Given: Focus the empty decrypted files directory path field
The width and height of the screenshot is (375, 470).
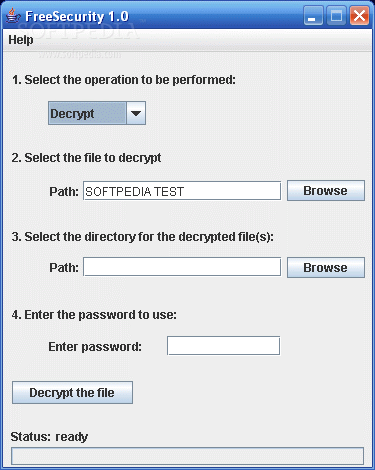Looking at the screenshot, I should pos(182,267).
